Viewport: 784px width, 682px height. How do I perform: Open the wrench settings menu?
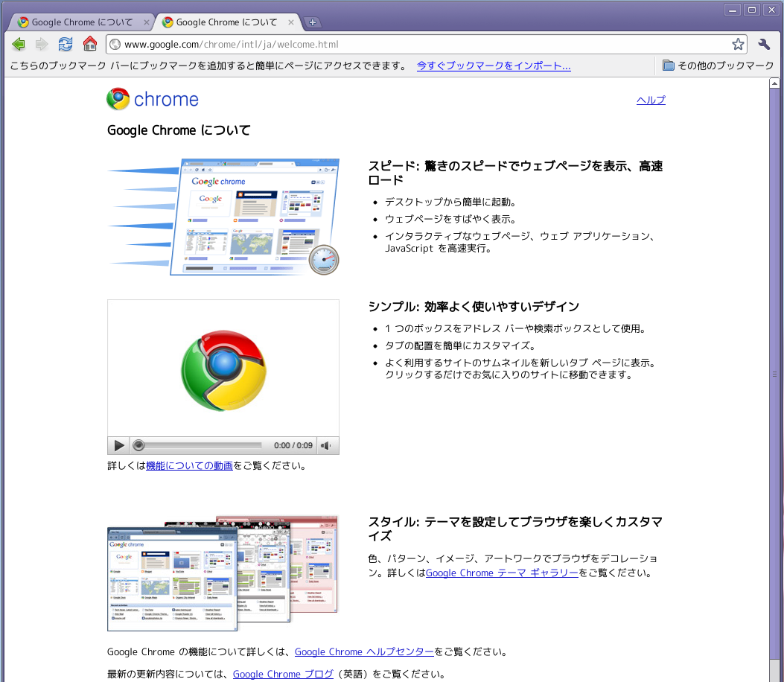pos(764,44)
